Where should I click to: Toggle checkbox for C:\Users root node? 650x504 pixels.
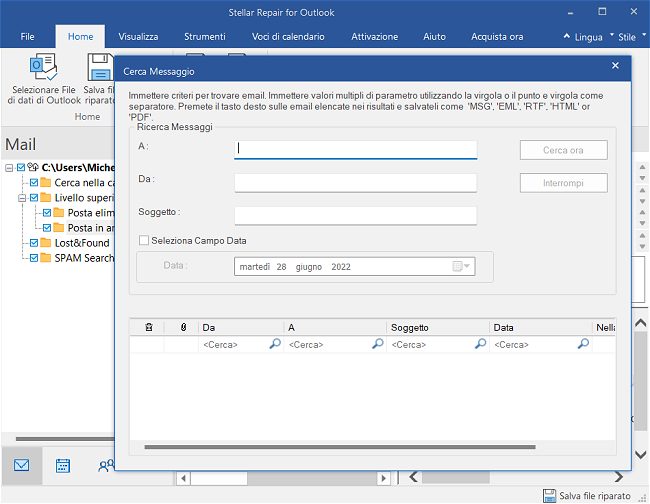(21, 167)
